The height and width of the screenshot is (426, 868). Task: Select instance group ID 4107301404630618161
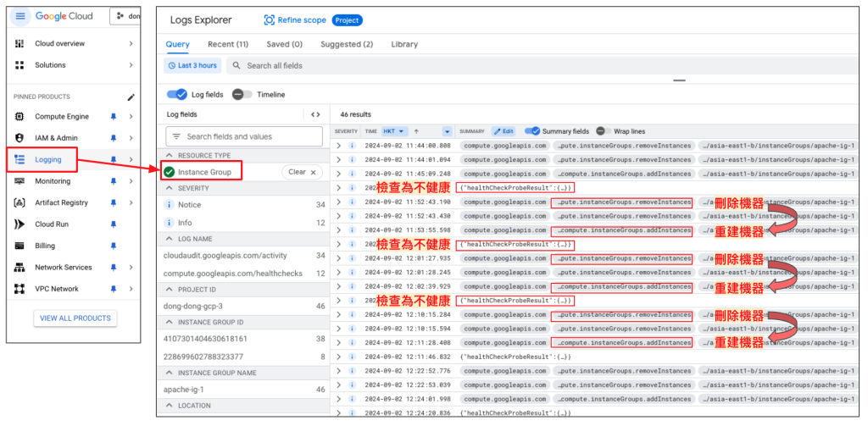pos(205,339)
